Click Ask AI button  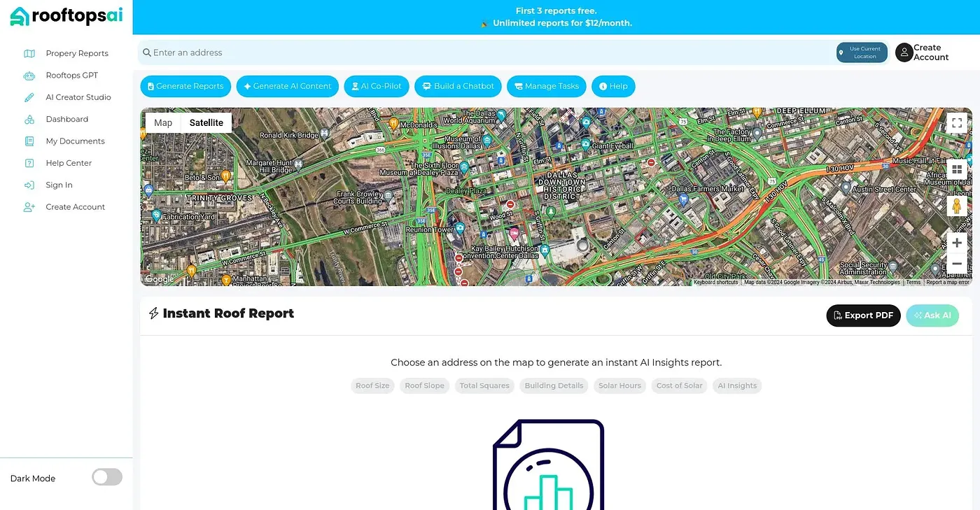point(932,316)
